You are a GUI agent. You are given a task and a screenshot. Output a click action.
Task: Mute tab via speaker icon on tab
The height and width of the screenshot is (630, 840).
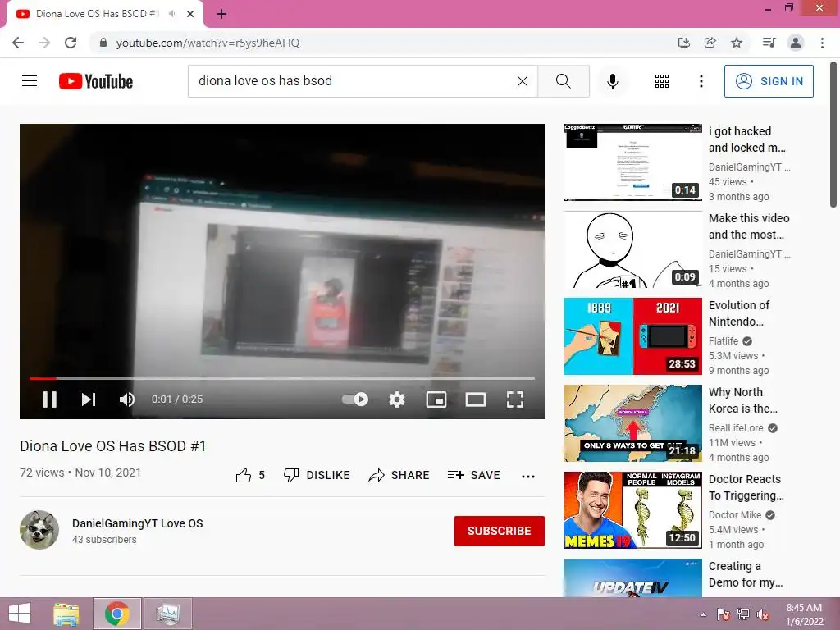pos(172,14)
